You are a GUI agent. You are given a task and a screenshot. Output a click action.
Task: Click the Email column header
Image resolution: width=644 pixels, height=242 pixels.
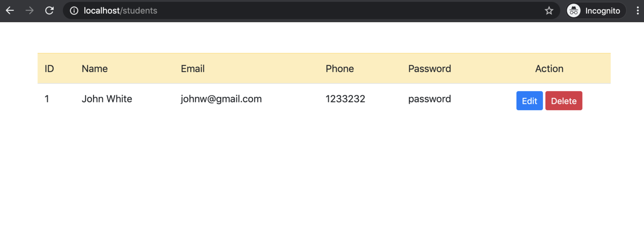click(x=193, y=69)
